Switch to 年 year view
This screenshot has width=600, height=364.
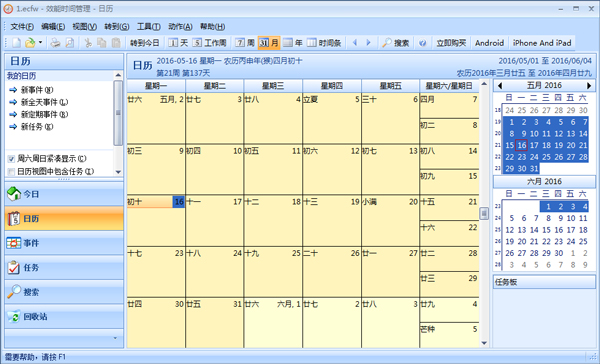[x=293, y=43]
